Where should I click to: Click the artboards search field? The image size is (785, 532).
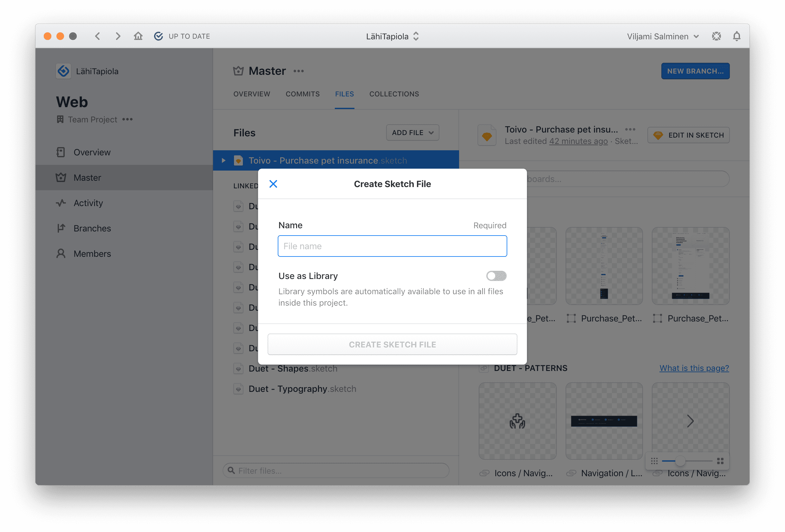click(x=628, y=179)
